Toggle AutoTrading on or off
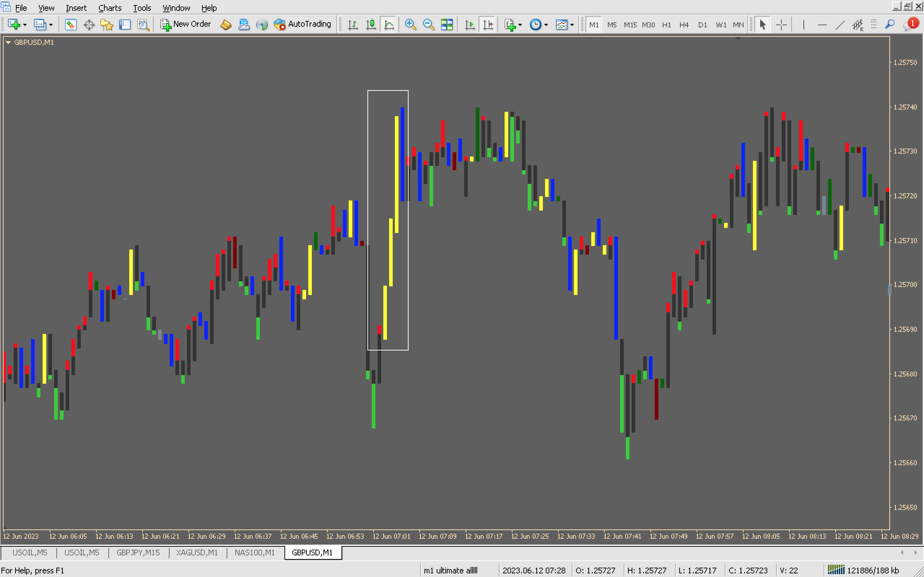The height and width of the screenshot is (577, 924). (303, 24)
